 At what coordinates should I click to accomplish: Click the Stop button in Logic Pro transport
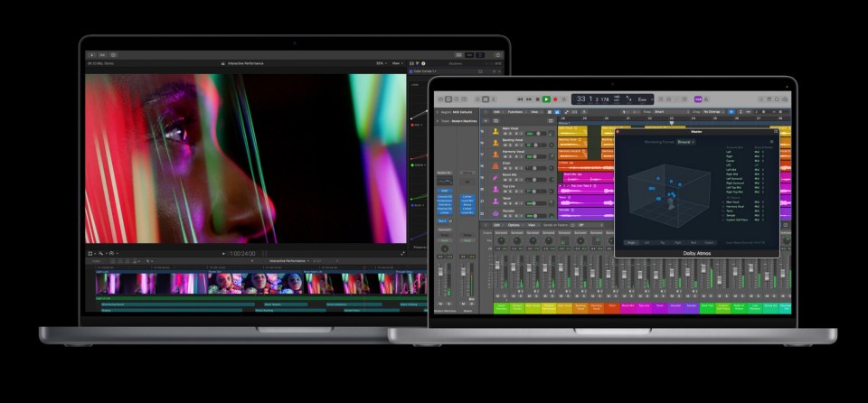tap(537, 99)
